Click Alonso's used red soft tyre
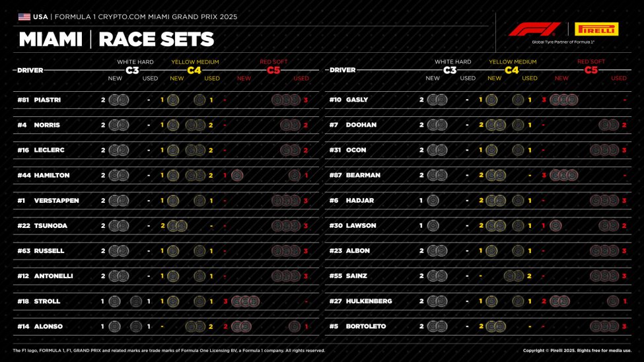 pyautogui.click(x=294, y=326)
